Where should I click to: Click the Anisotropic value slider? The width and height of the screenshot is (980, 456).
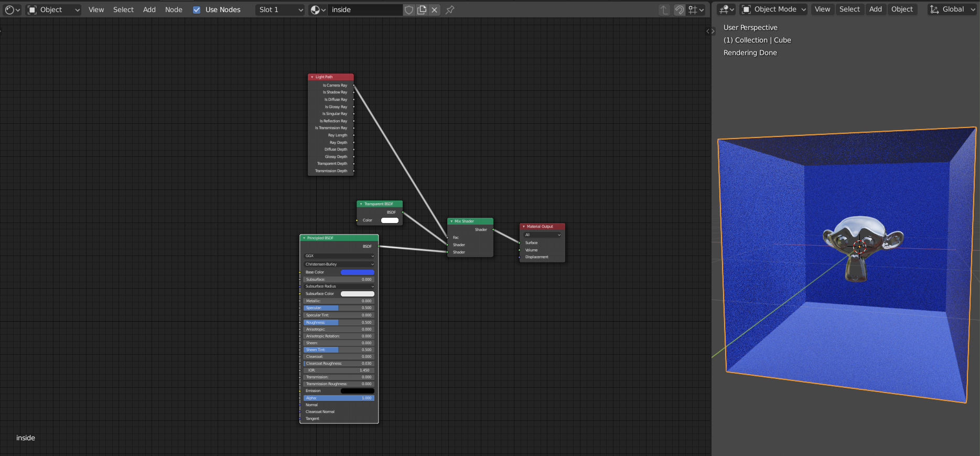(339, 330)
